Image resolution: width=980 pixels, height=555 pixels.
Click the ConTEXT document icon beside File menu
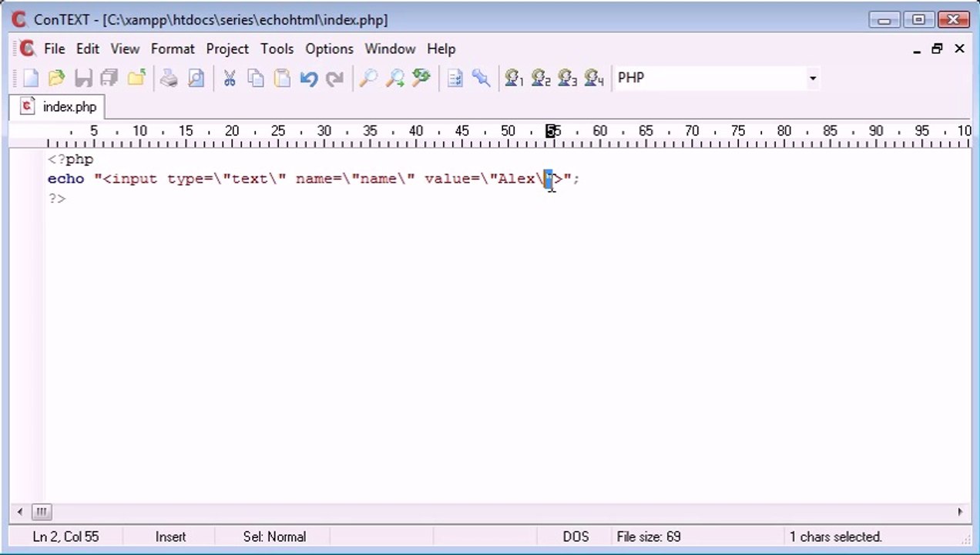[27, 49]
